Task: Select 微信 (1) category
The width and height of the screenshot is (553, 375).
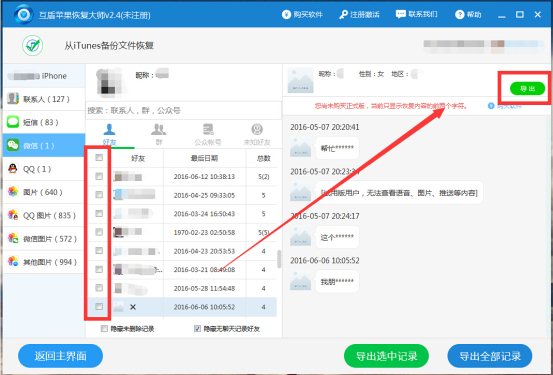Action: [x=44, y=145]
